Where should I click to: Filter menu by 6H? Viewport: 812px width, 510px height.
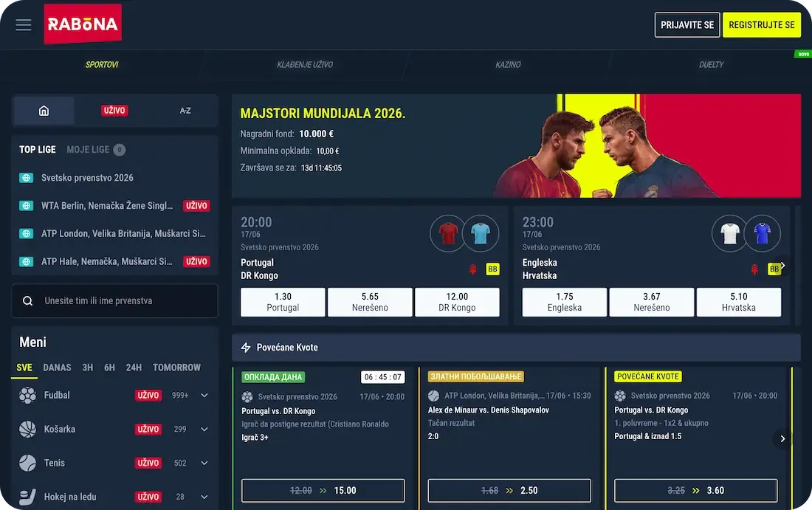pyautogui.click(x=109, y=368)
